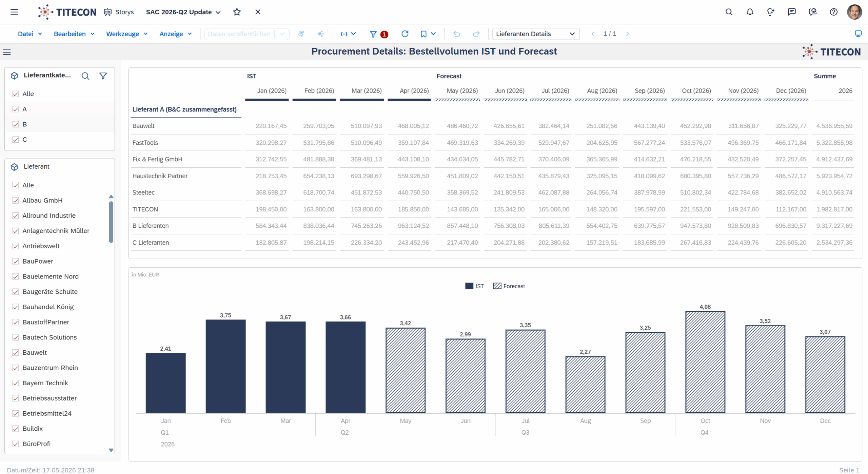The height and width of the screenshot is (474, 868).
Task: Open Lieferanten Details page dropdown
Action: coord(535,34)
